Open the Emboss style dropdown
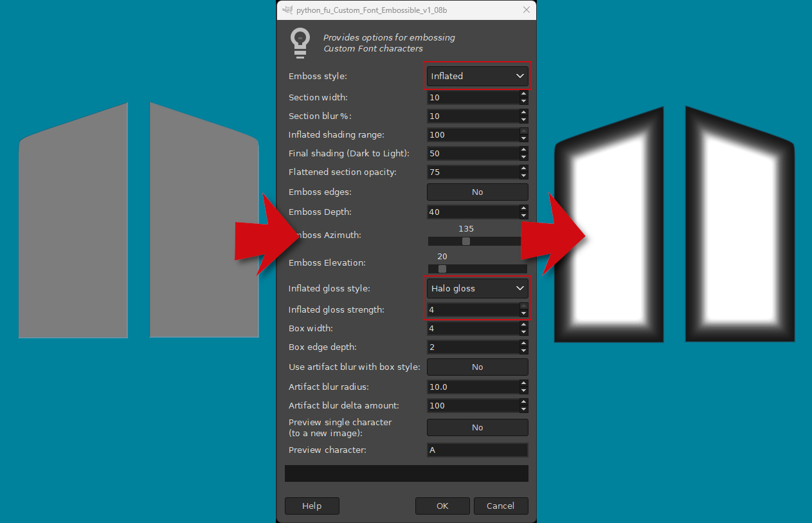The height and width of the screenshot is (523, 812). pyautogui.click(x=477, y=76)
